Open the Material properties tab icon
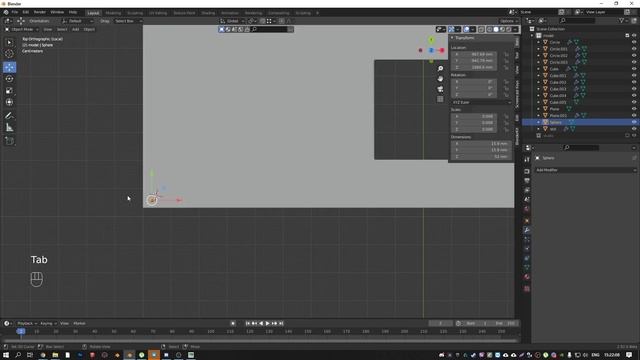This screenshot has width=640, height=360. point(527,277)
